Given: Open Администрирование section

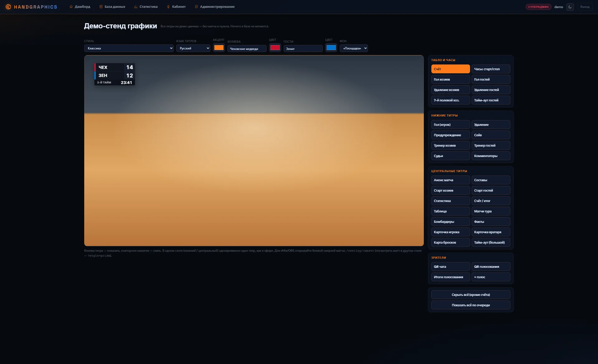Looking at the screenshot, I should (215, 7).
